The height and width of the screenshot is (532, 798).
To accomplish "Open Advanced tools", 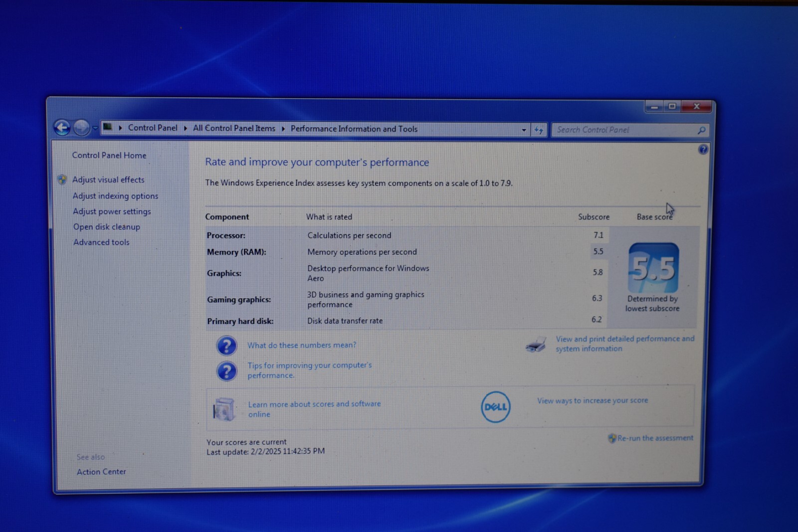I will pyautogui.click(x=101, y=242).
